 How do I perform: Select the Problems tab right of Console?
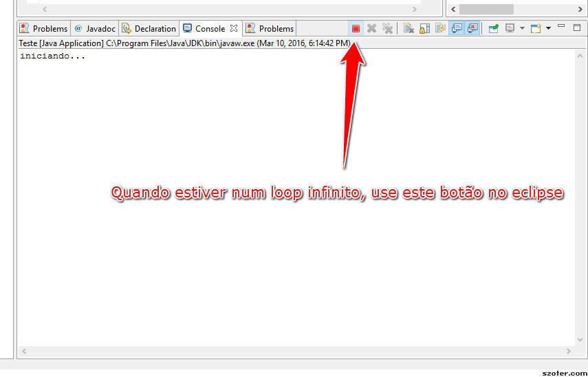(270, 28)
